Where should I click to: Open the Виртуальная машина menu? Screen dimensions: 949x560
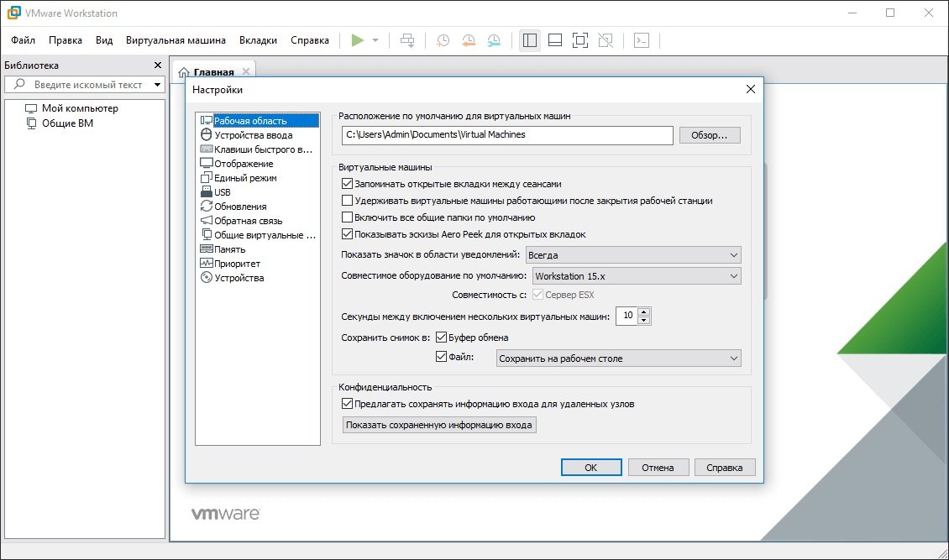176,40
